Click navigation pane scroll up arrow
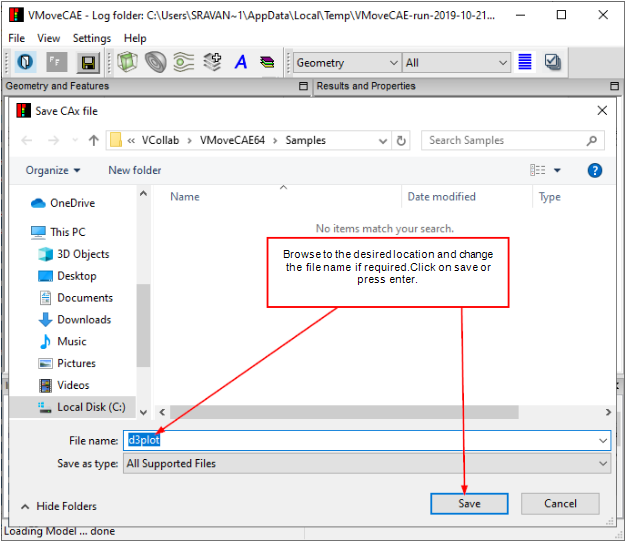Viewport: 626px width, 542px height. coord(143,194)
